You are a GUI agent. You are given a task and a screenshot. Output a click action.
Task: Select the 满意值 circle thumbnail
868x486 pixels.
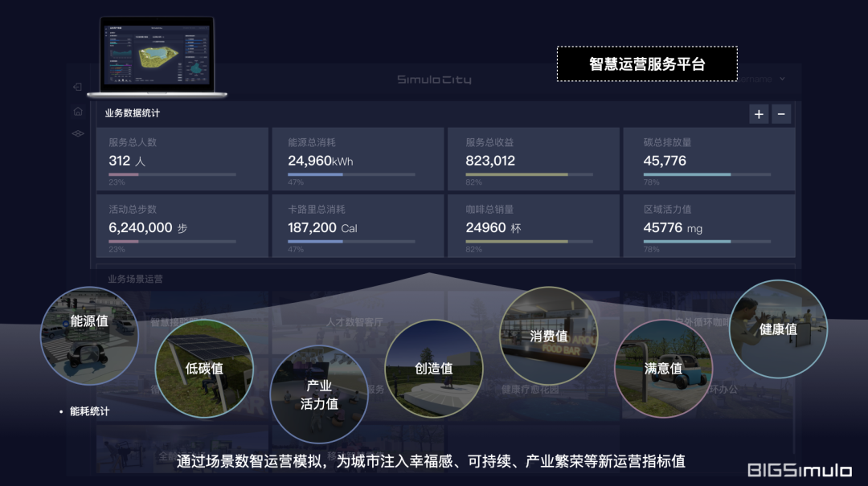pos(664,368)
